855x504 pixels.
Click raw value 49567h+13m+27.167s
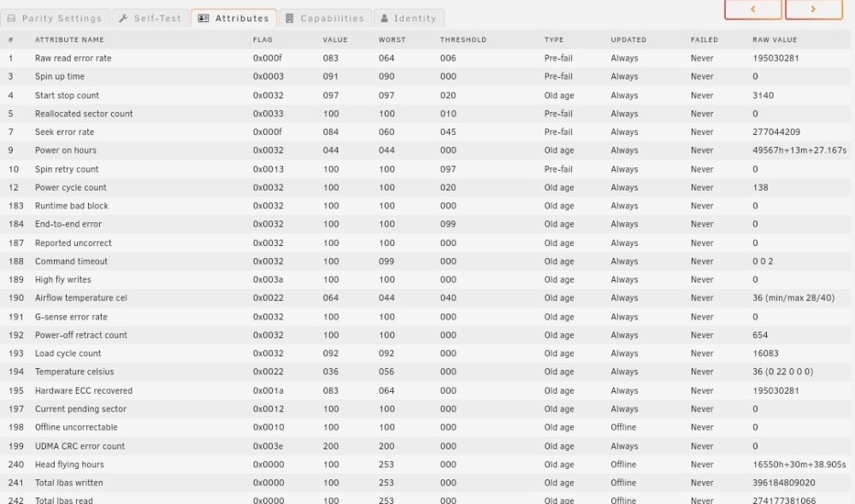[x=799, y=150]
